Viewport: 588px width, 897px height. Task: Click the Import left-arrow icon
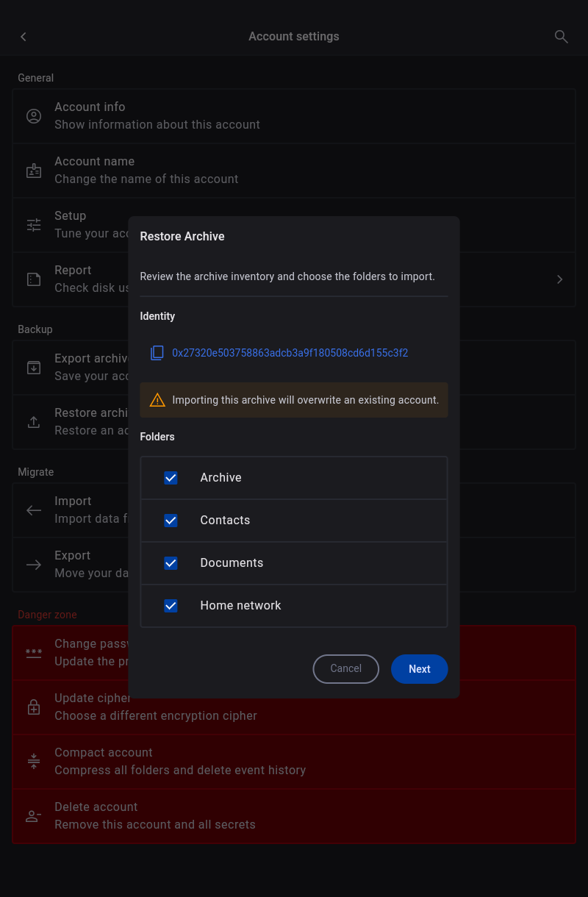pos(34,510)
